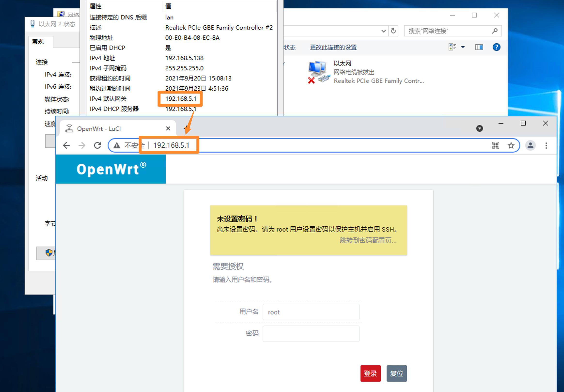Screen dimensions: 564x392
Task: Click the red 登录 login button
Action: (370, 373)
